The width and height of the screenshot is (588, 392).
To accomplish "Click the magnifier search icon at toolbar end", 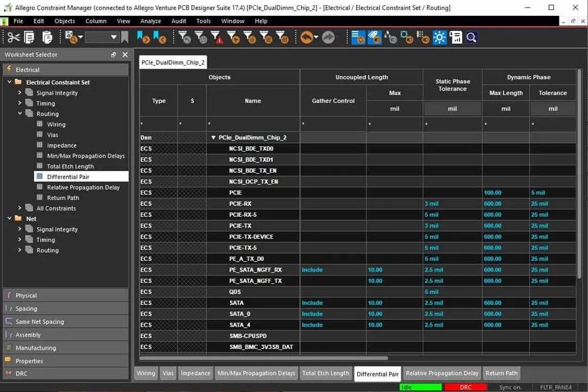I will pos(471,37).
